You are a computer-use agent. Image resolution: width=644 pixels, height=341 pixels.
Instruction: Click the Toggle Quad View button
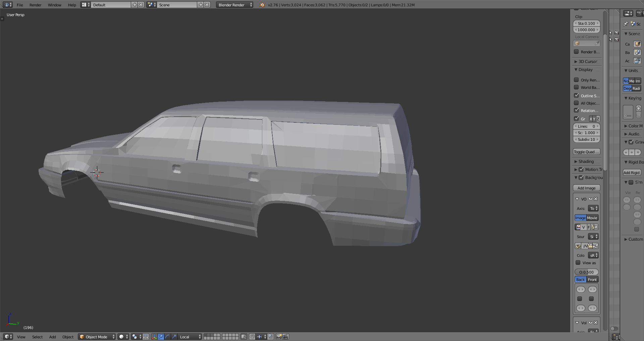tap(586, 152)
